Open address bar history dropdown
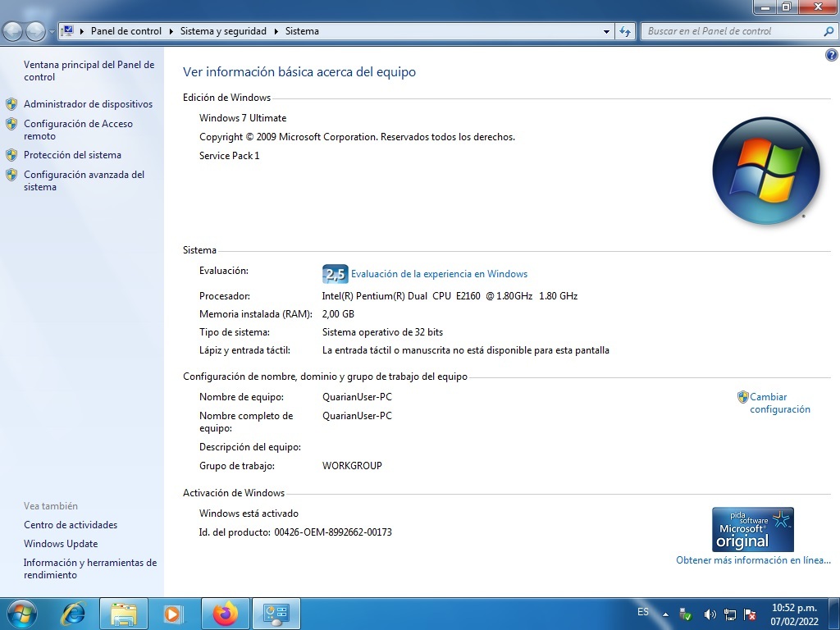The width and height of the screenshot is (840, 630). (x=606, y=32)
